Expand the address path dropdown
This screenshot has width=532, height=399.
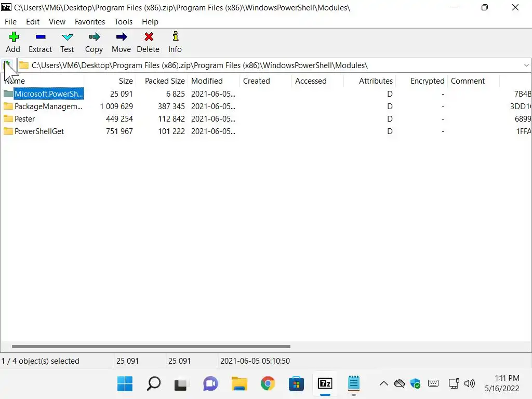pos(526,65)
